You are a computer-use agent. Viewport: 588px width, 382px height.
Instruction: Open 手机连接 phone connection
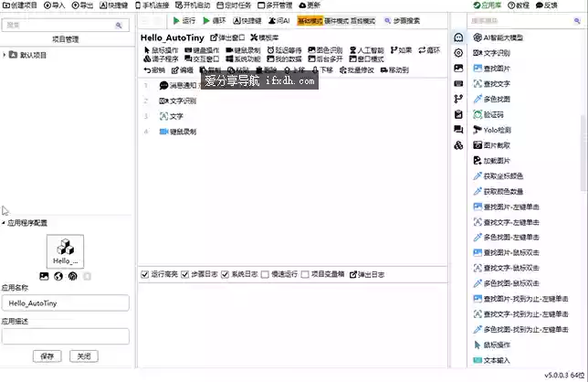click(x=152, y=5)
